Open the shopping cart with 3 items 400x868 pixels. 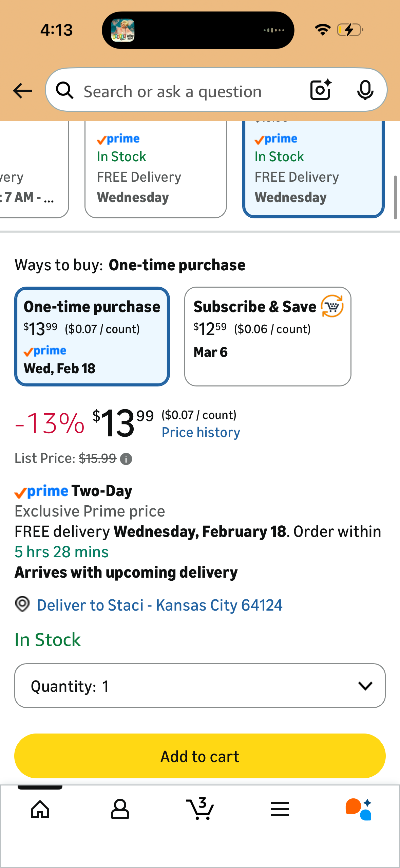tap(200, 809)
